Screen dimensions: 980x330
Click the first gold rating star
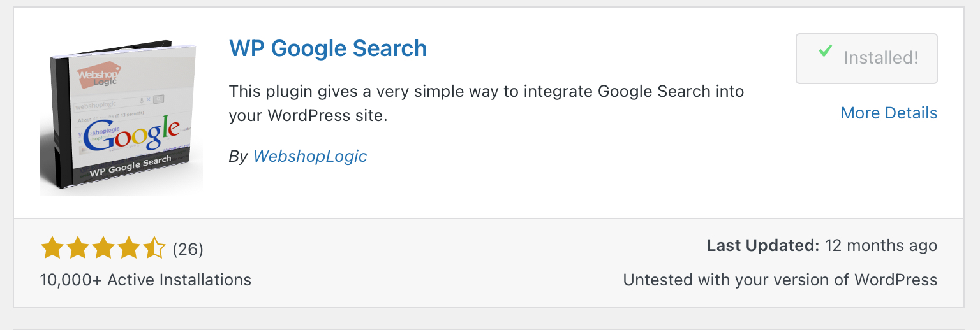[52, 248]
